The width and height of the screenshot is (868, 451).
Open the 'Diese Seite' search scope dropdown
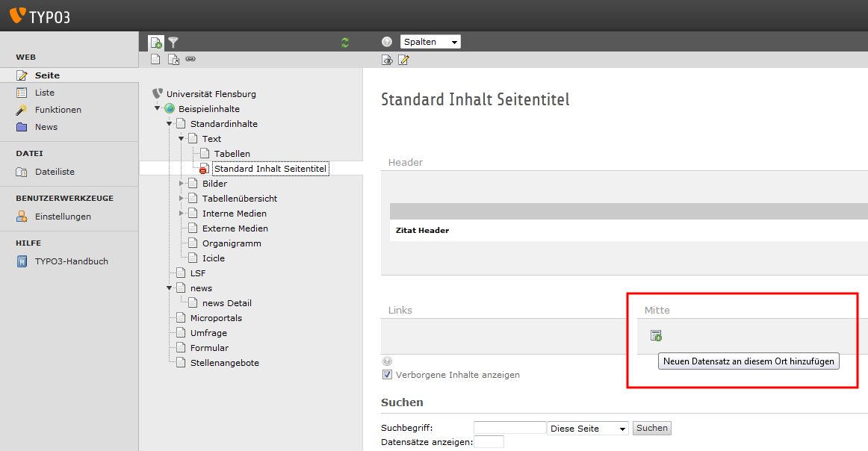pos(588,429)
